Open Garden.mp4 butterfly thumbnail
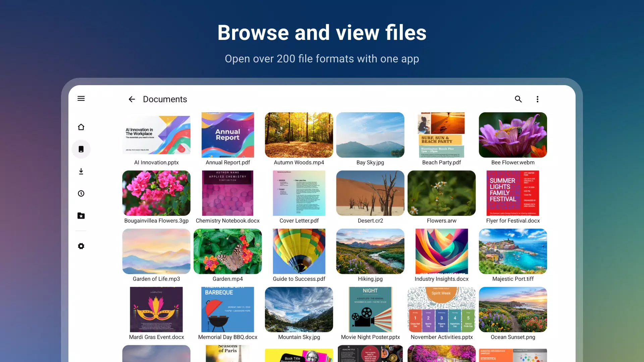The image size is (644, 362). point(228,251)
